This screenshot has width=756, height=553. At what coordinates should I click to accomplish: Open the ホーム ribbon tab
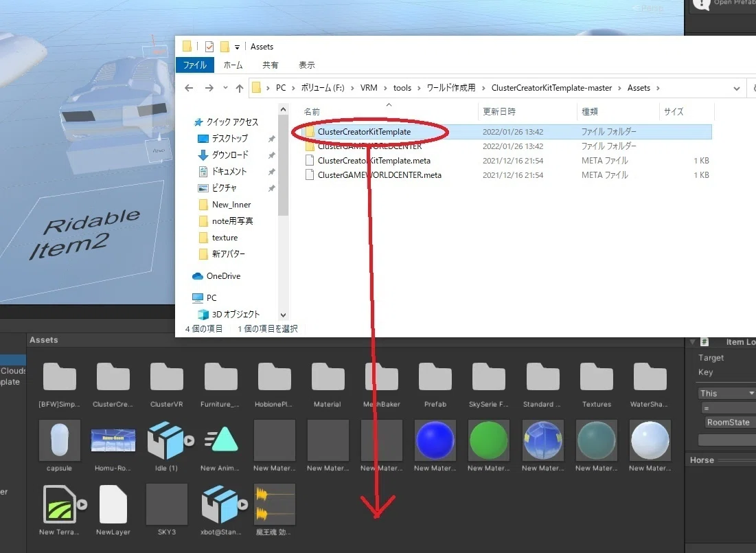click(233, 65)
